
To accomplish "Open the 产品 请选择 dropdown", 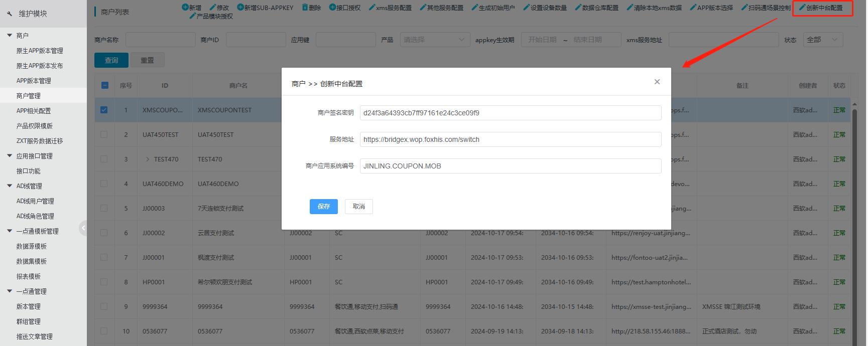I will (x=435, y=40).
